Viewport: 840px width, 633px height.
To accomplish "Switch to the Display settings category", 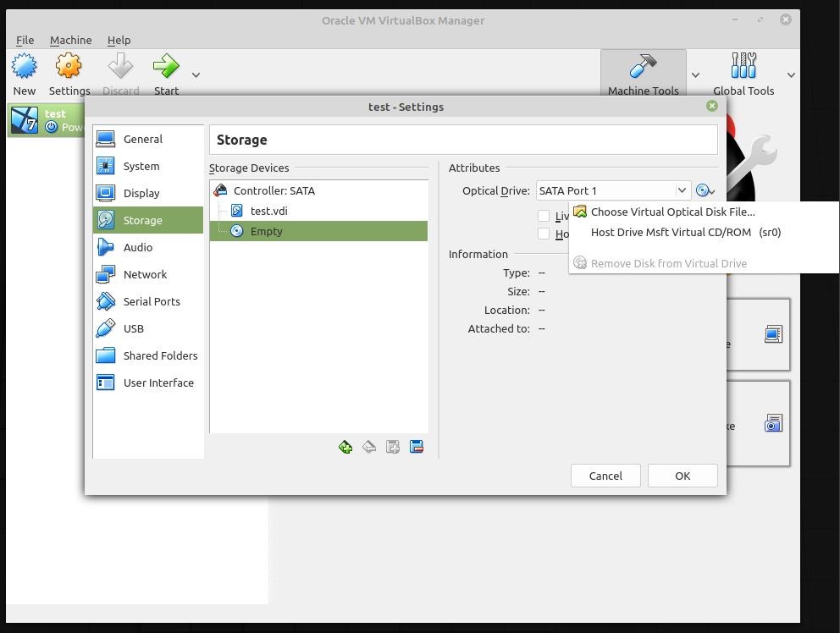I will [148, 193].
